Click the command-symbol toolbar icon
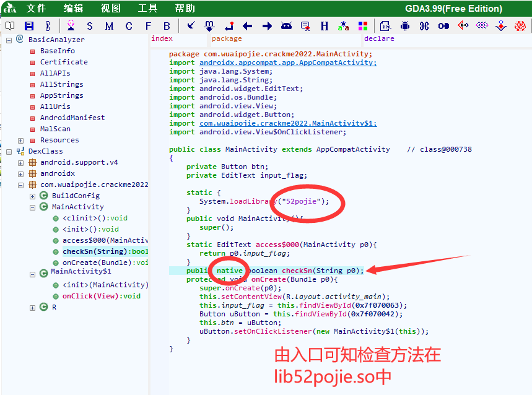This screenshot has height=395, width=532. click(x=424, y=26)
